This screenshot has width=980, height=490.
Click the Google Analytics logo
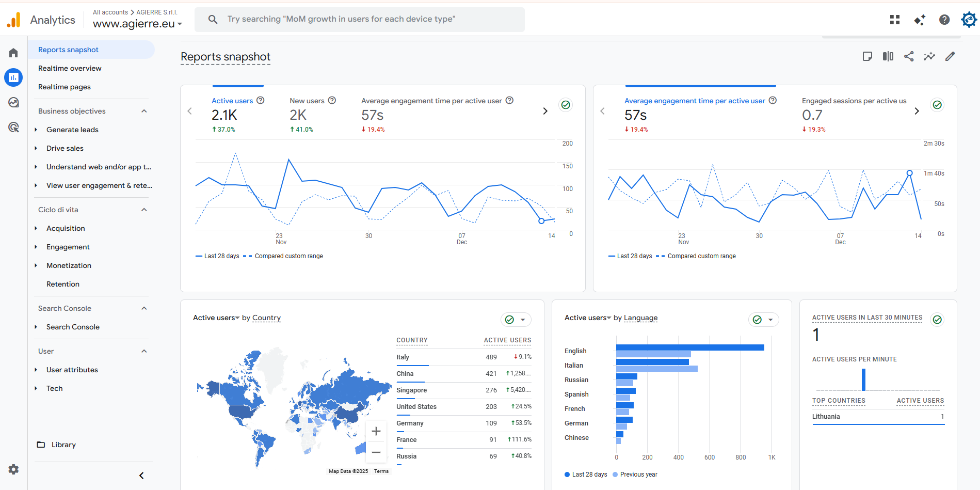pos(14,20)
